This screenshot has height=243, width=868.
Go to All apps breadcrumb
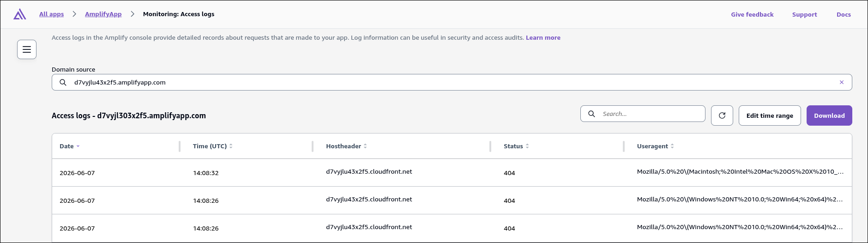[x=52, y=14]
